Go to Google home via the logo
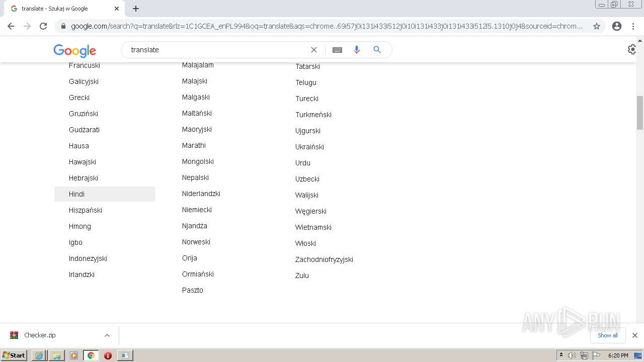The height and width of the screenshot is (362, 644). pos(74,50)
